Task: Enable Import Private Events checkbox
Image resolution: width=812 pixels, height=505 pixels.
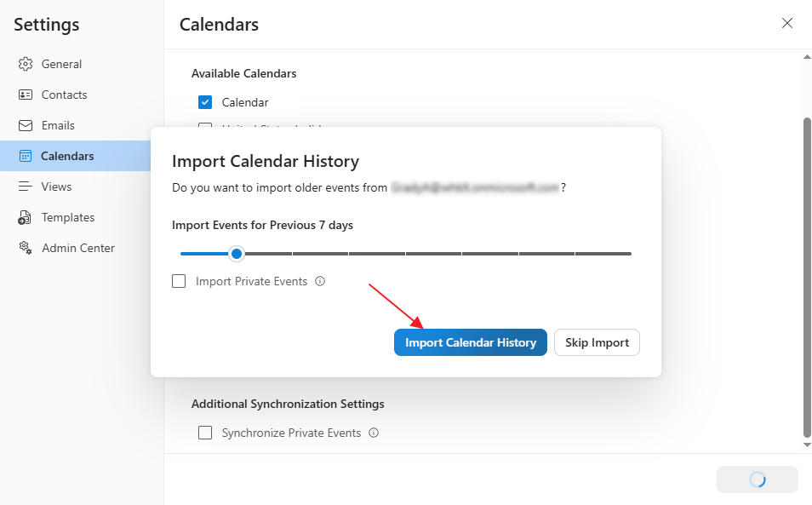Action: [x=179, y=281]
